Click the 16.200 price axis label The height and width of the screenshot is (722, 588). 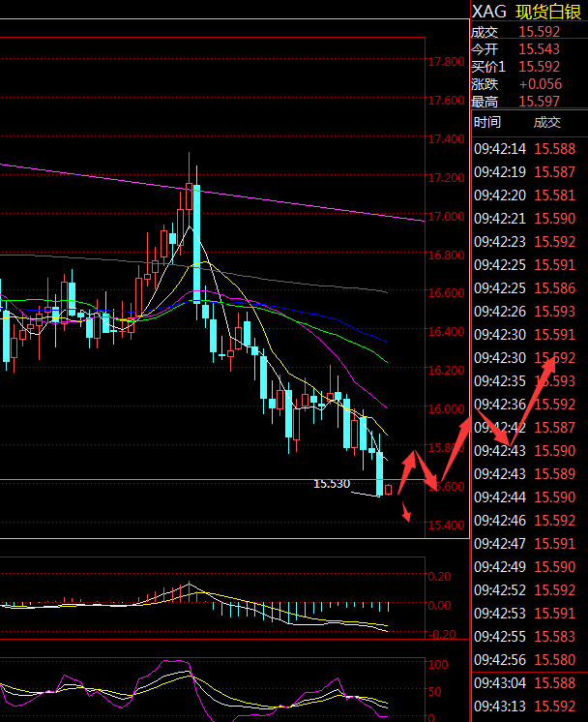click(446, 371)
